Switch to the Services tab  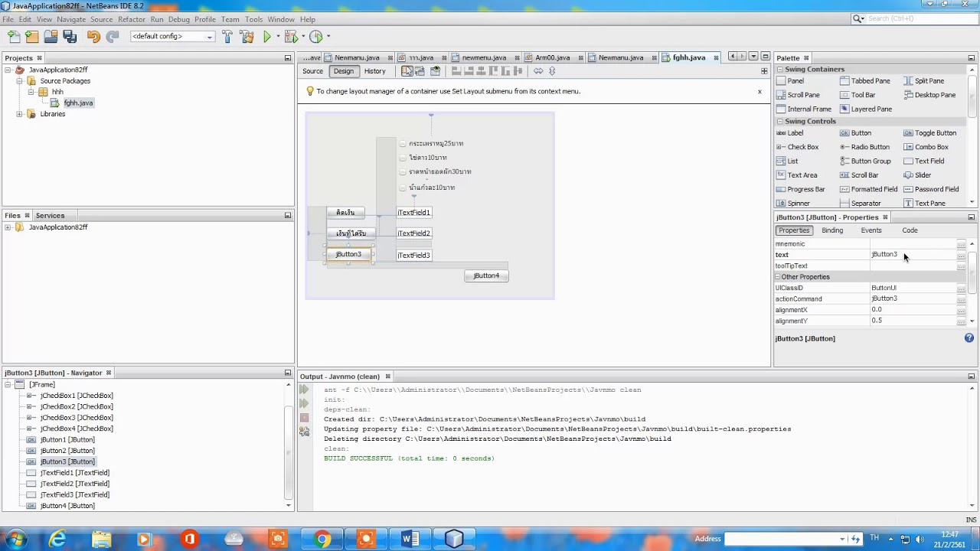50,216
